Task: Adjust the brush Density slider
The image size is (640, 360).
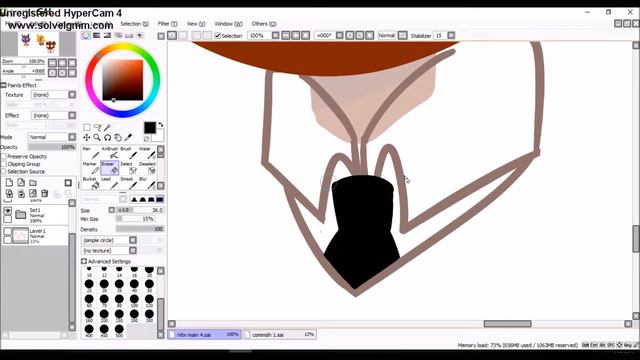Action: (140, 229)
